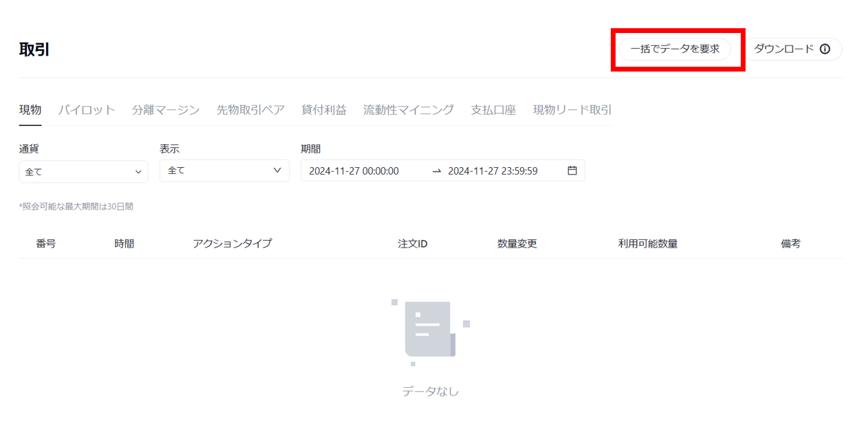868x423 pixels.
Task: Click the アクションタイプ column header
Action: (232, 243)
